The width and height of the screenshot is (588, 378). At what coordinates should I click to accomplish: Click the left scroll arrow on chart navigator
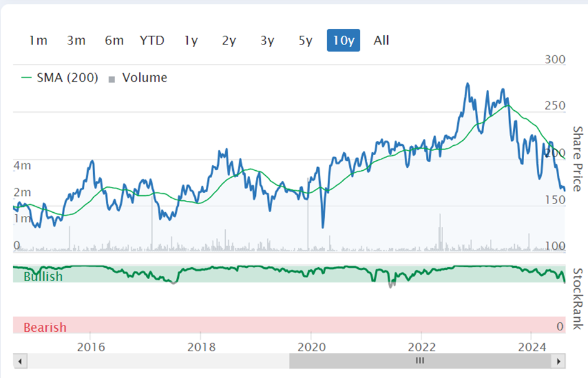[x=20, y=362]
